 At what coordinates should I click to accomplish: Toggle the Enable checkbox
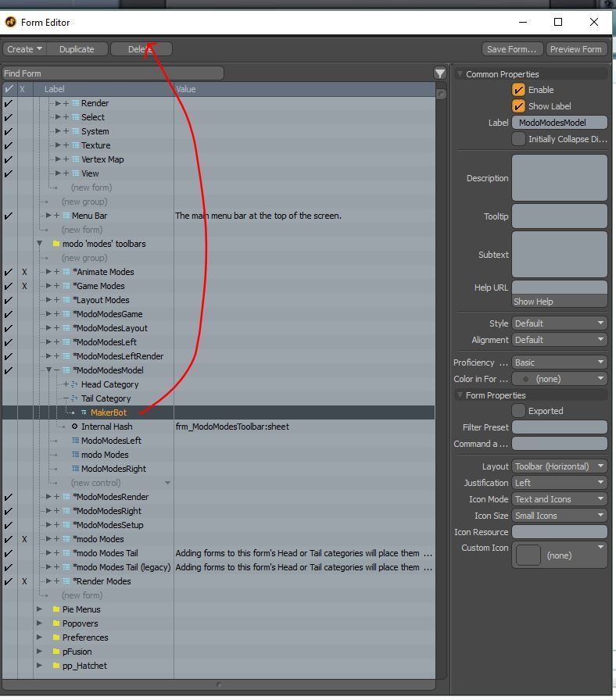(x=518, y=90)
